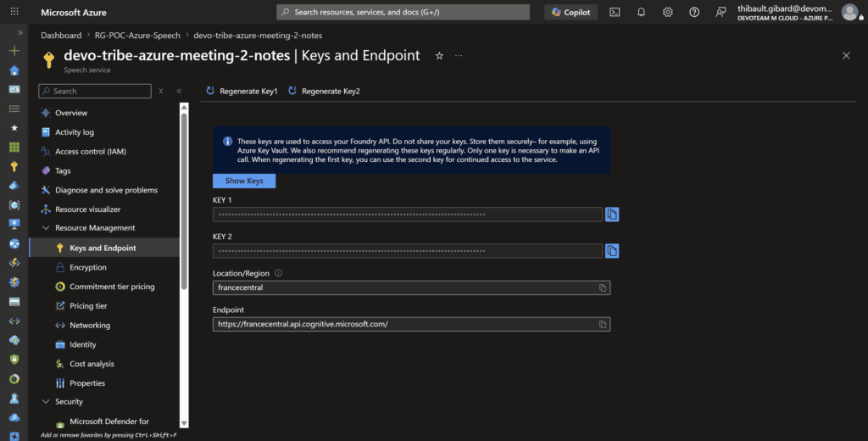Open the help question mark menu

click(x=694, y=12)
